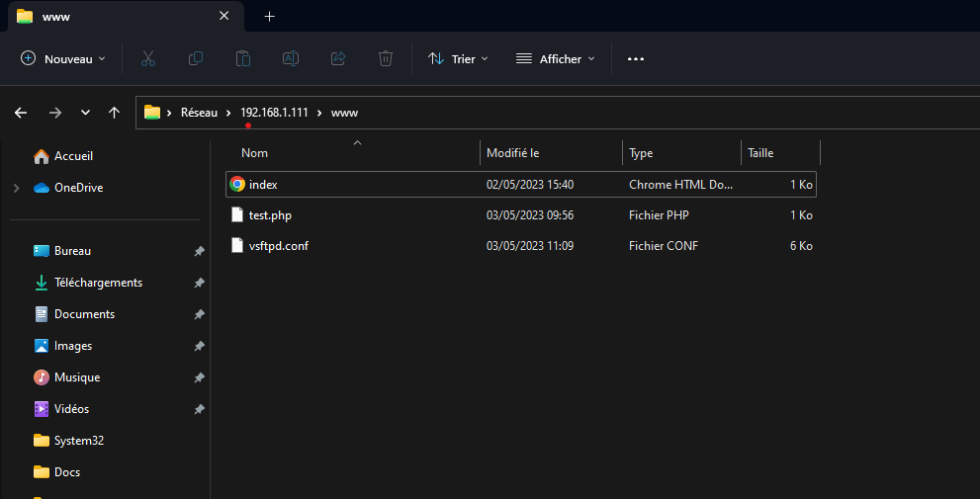Click the Cut scissors icon
The image size is (980, 499).
(148, 58)
